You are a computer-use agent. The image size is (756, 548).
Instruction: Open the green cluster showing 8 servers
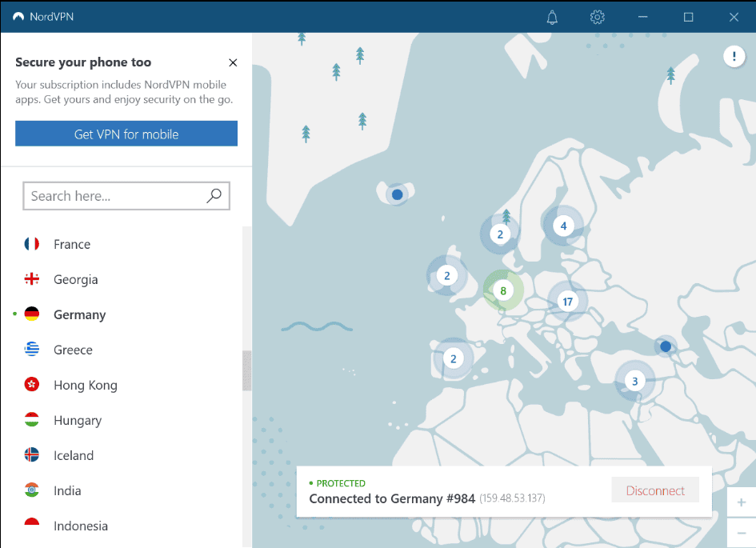pos(502,291)
